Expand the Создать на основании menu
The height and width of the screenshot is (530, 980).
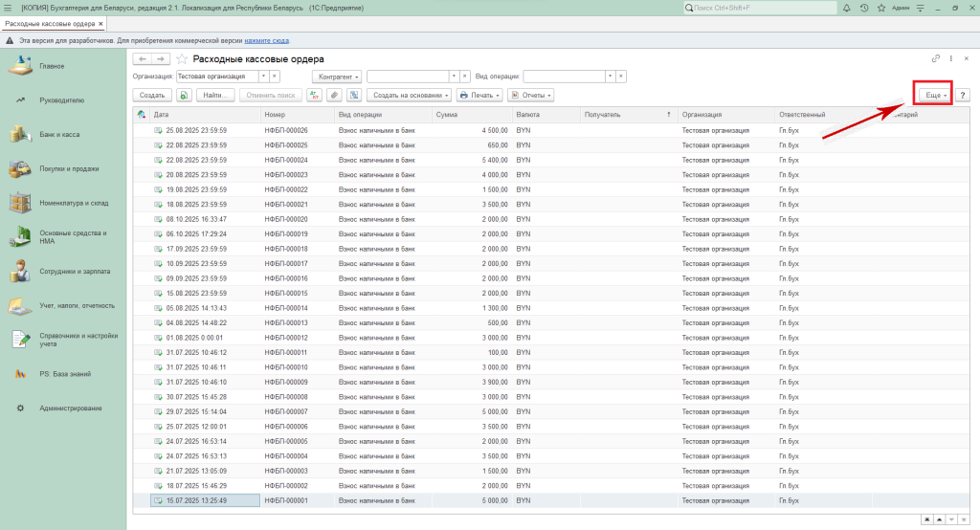tap(411, 95)
